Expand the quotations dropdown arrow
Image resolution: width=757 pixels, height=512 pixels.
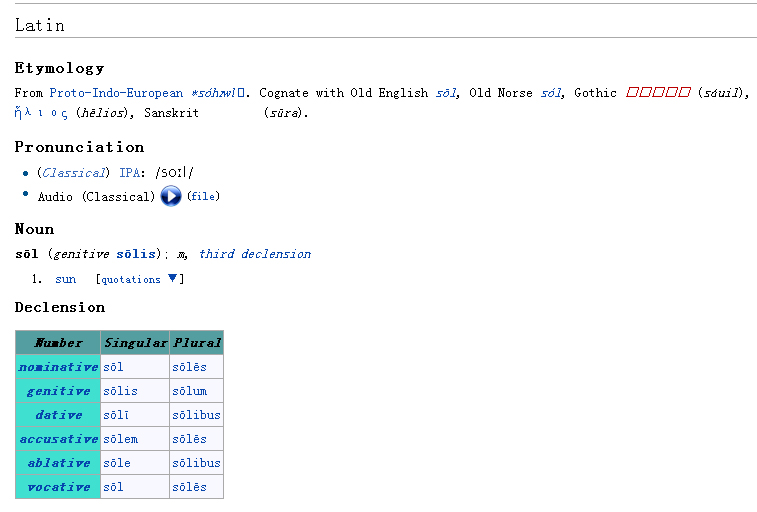tap(172, 279)
